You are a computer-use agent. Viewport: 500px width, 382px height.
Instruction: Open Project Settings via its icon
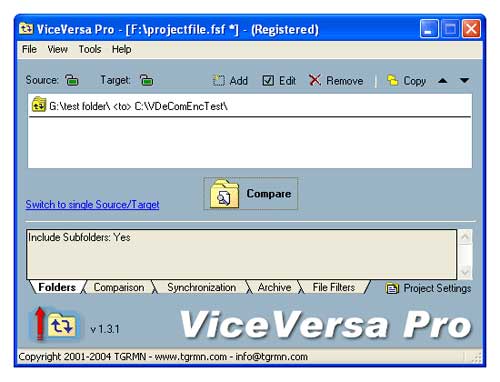pyautogui.click(x=392, y=288)
